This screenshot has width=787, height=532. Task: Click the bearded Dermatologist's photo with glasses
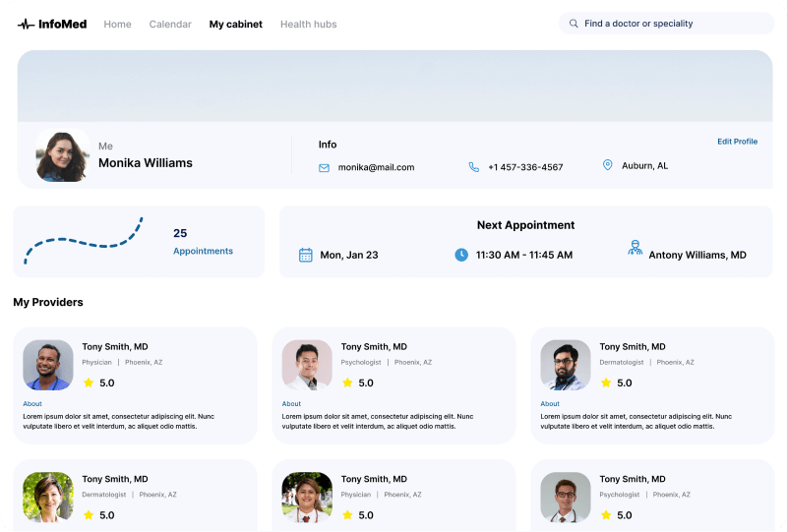[x=566, y=365]
